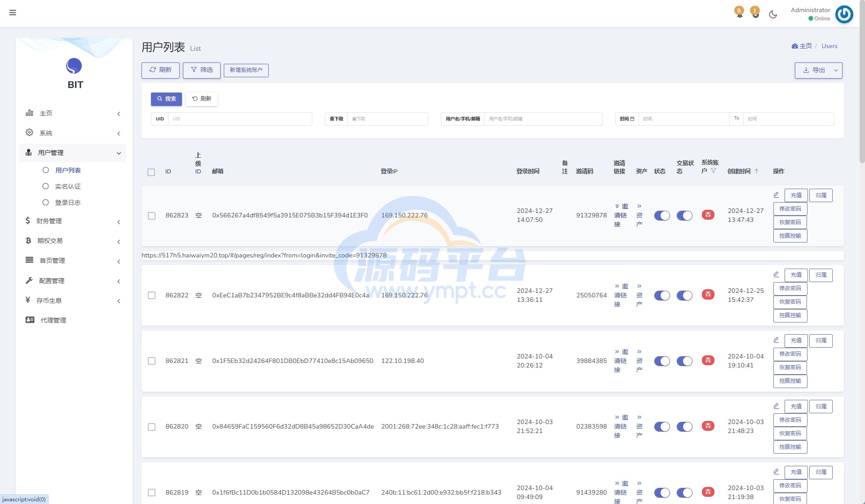The image size is (865, 504).
Task: Expand the 财务管理 sidebar menu
Action: [72, 221]
